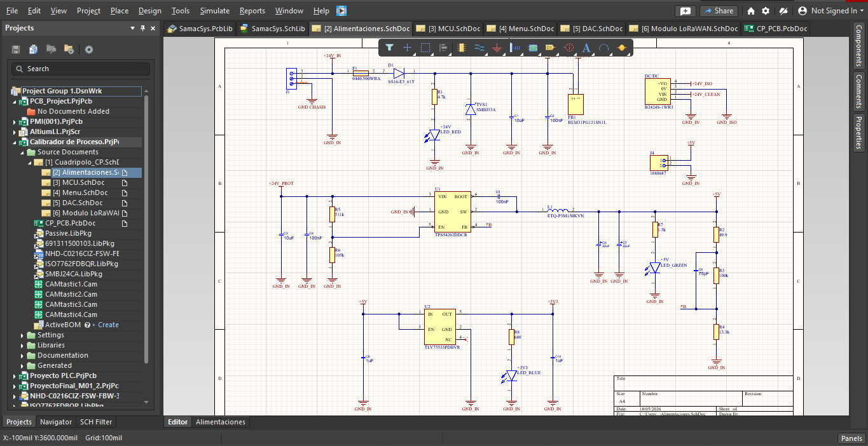868x446 pixels.
Task: Click the cloud connection status icon
Action: [x=784, y=11]
